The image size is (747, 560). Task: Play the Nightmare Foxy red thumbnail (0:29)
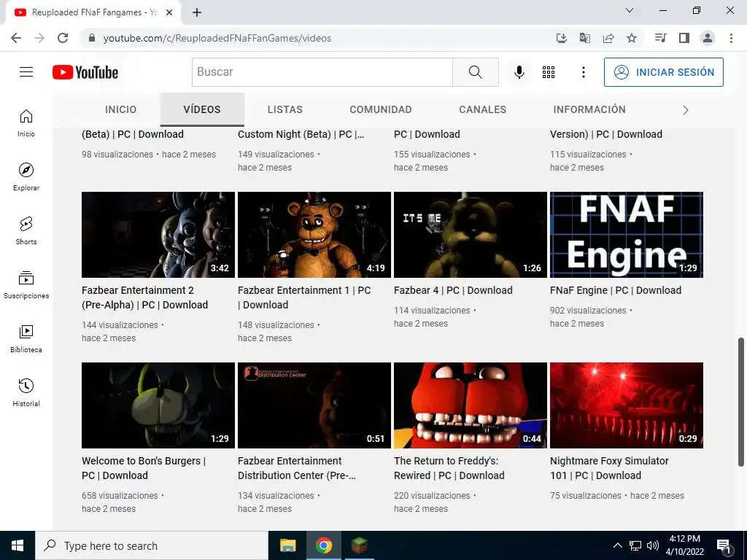(x=627, y=405)
